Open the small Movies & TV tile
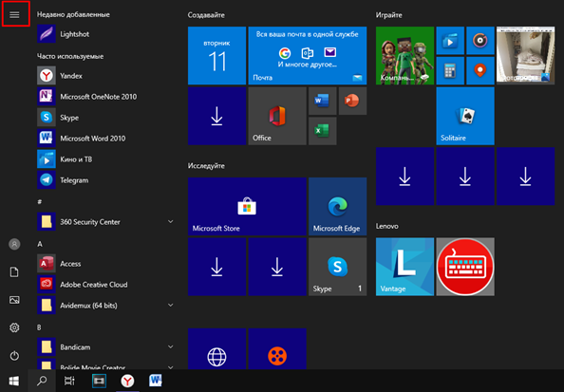 (450, 40)
